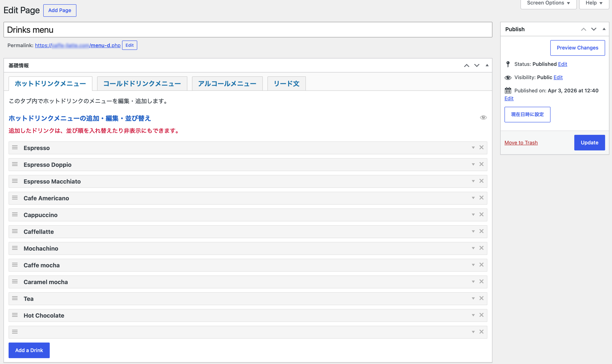Delete the Caffe mocha row
This screenshot has width=612, height=364.
tap(481, 265)
